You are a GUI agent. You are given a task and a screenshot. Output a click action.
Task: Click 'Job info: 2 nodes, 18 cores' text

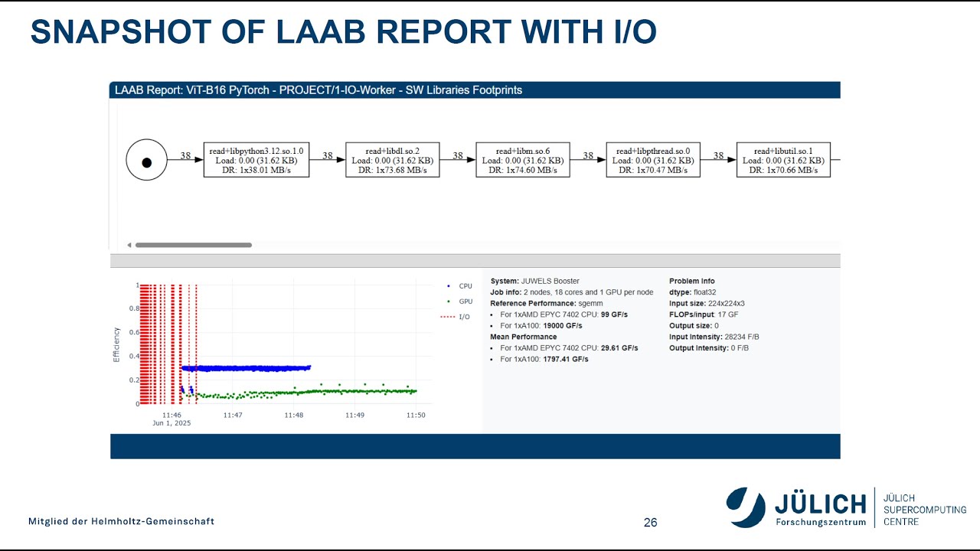click(x=572, y=292)
